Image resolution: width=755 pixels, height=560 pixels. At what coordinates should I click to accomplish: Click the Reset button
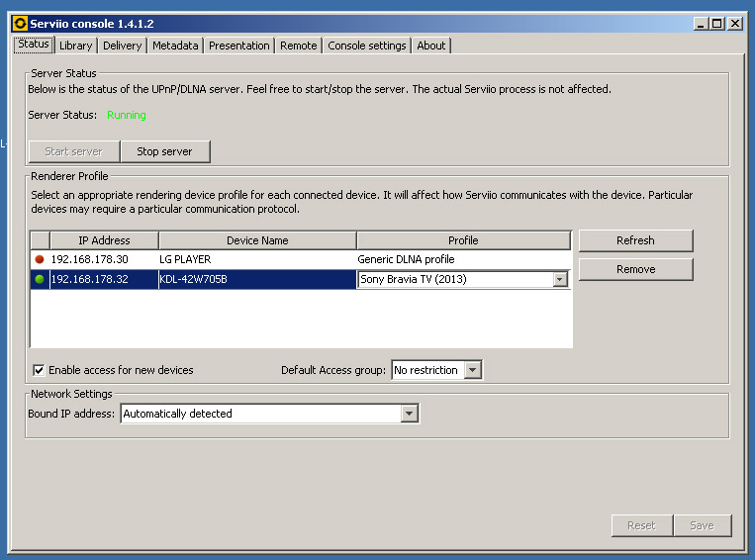coord(642,525)
